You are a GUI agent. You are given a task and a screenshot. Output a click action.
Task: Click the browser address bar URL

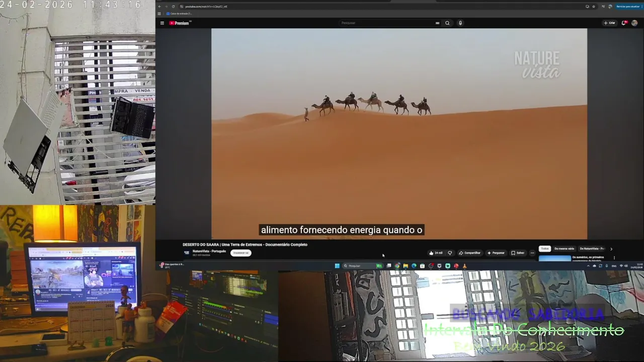coord(206,7)
